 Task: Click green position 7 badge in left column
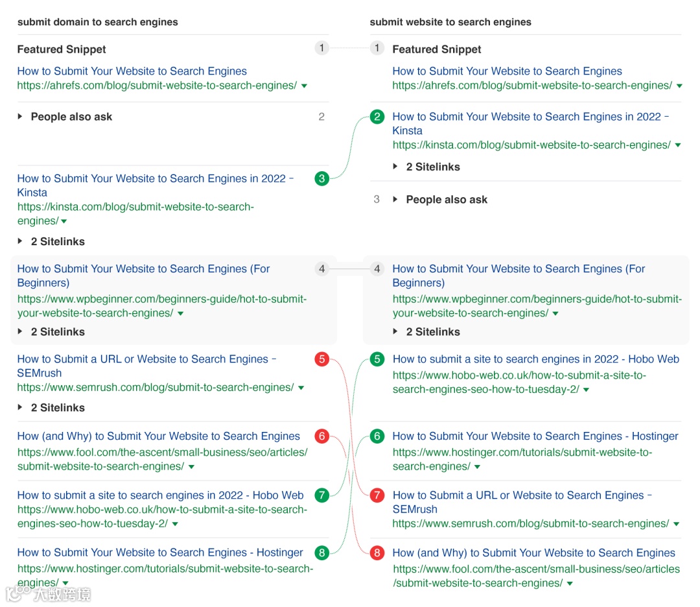point(322,495)
